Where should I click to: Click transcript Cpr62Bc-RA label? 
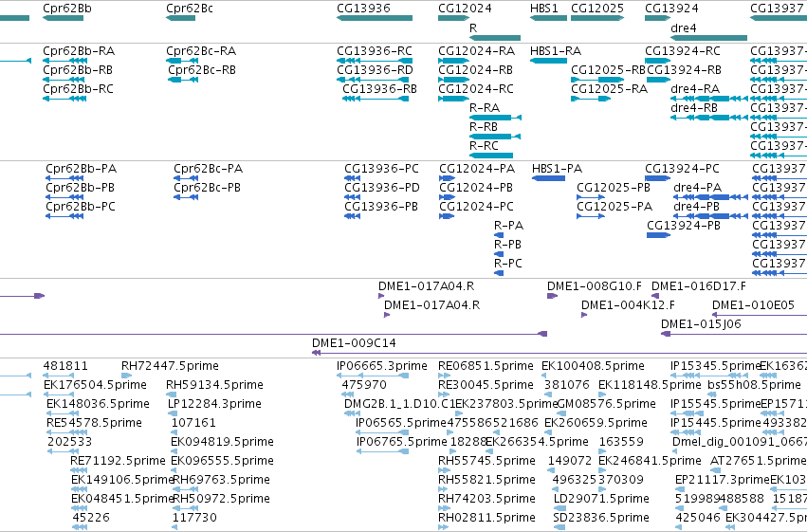[201, 51]
